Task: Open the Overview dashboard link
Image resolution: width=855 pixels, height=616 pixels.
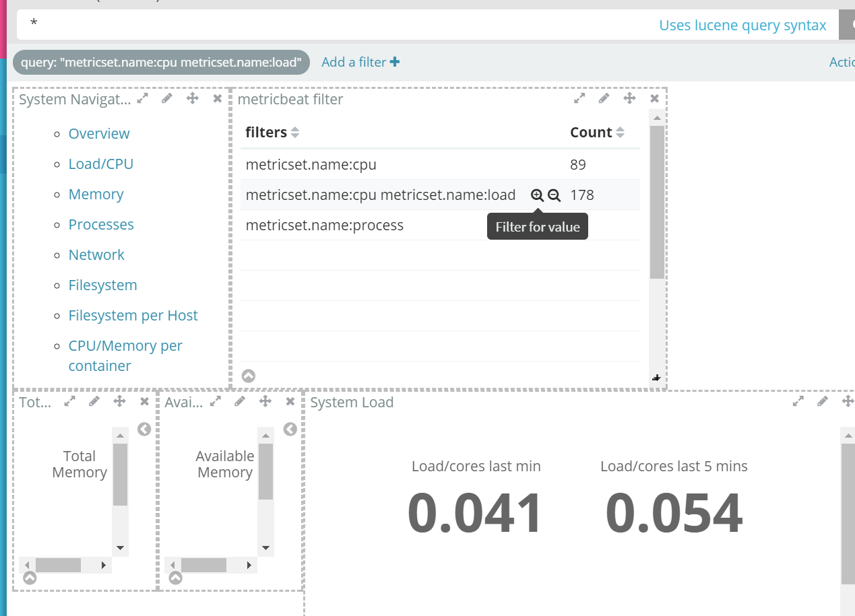Action: (99, 133)
